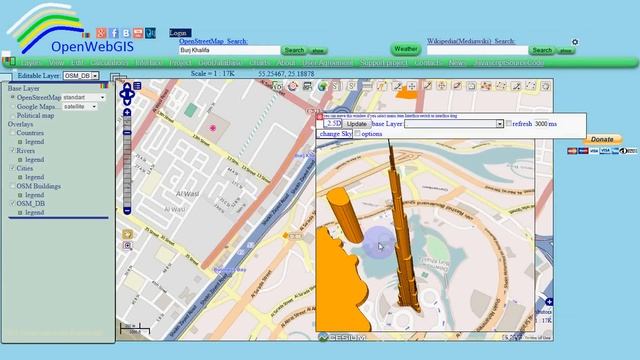Image resolution: width=640 pixels, height=360 pixels.
Task: Click the Update button
Action: [x=356, y=123]
